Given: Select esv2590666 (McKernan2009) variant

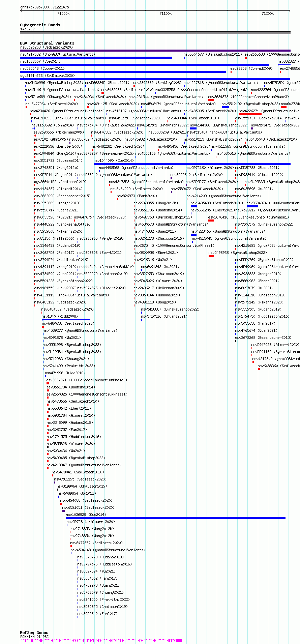Looking at the screenshot, I should (58, 132).
